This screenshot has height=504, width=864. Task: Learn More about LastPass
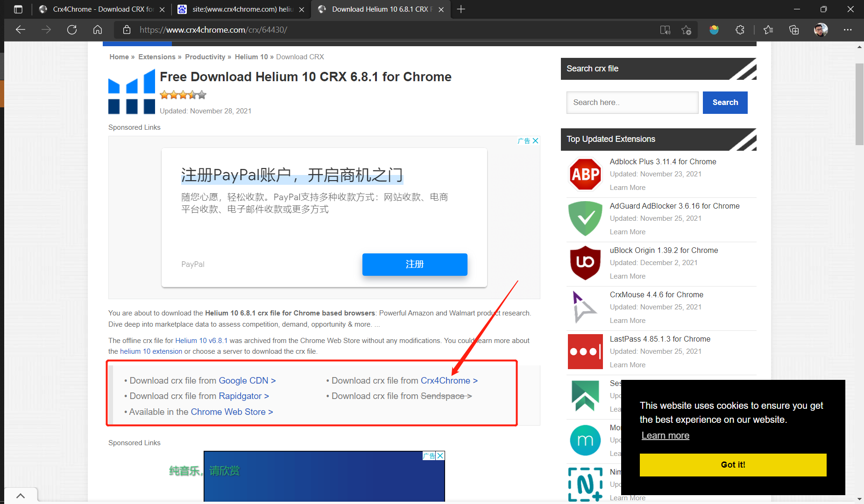pos(628,365)
